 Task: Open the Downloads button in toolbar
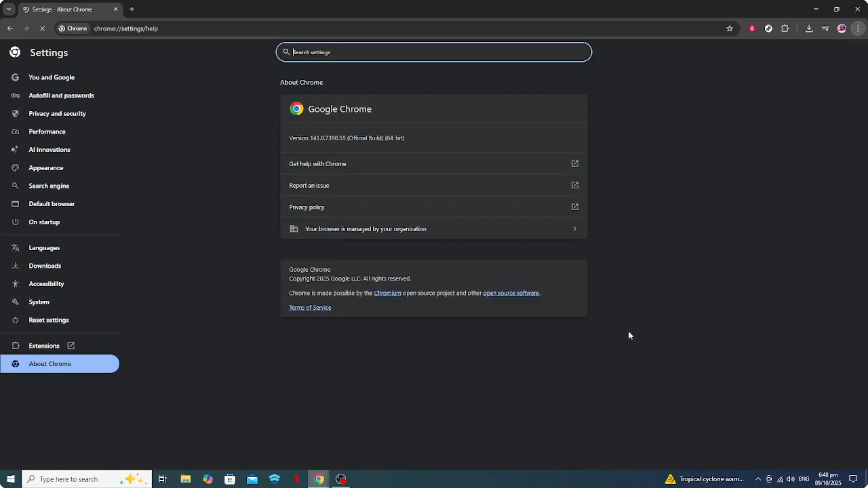pyautogui.click(x=809, y=28)
